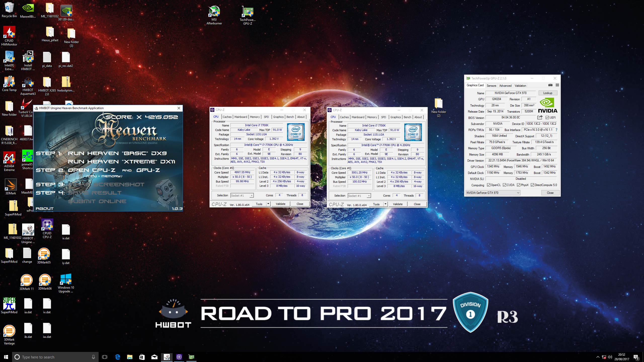644x362 pixels.
Task: Open the HWBOT Aquamark3 desktop icon
Action: point(28,86)
